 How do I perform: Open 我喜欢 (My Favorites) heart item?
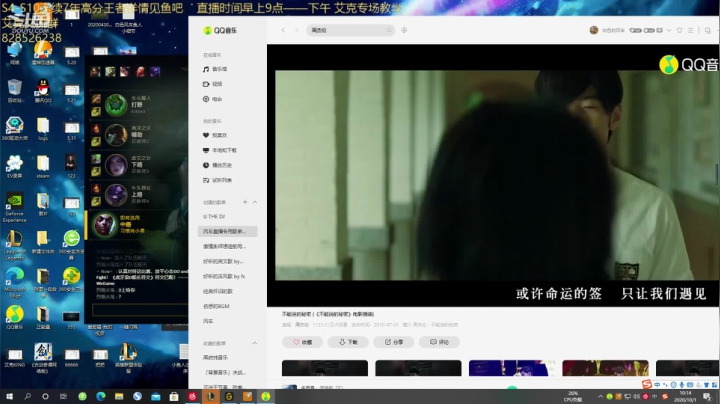tap(215, 135)
